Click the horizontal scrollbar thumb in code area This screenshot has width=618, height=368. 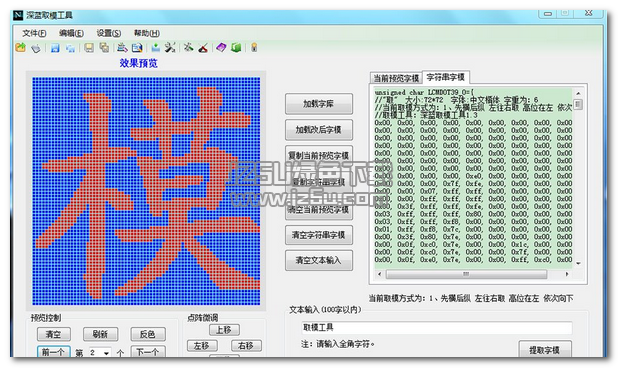[x=466, y=274]
